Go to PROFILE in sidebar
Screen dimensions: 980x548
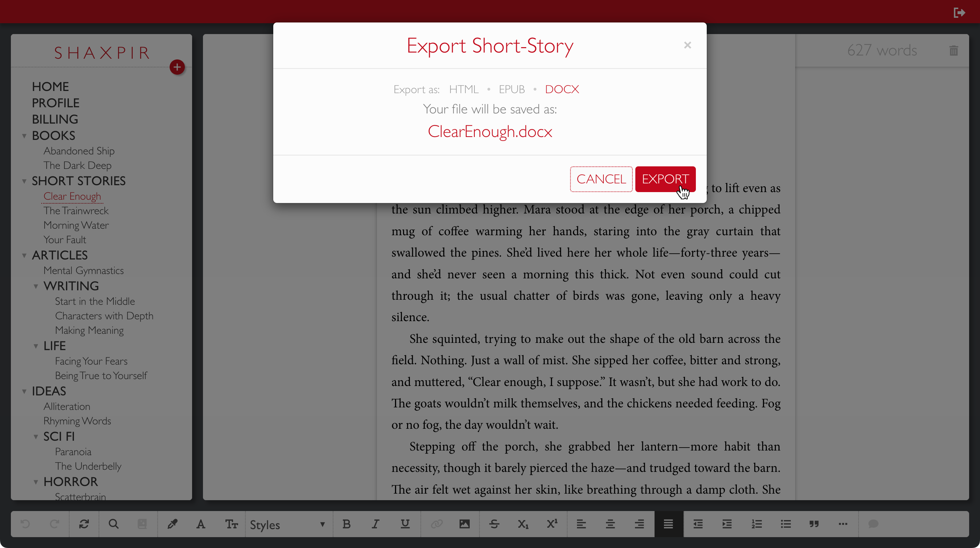(x=55, y=103)
